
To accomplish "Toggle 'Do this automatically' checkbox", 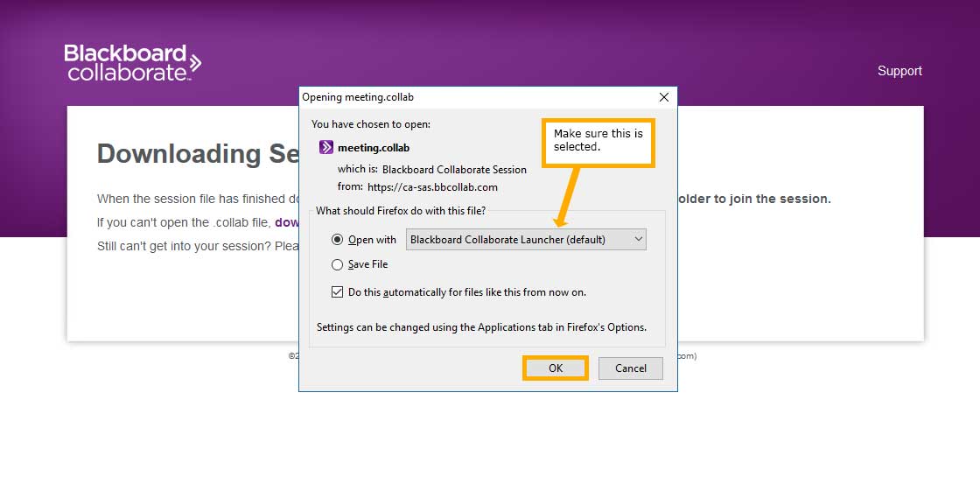I will [x=338, y=291].
